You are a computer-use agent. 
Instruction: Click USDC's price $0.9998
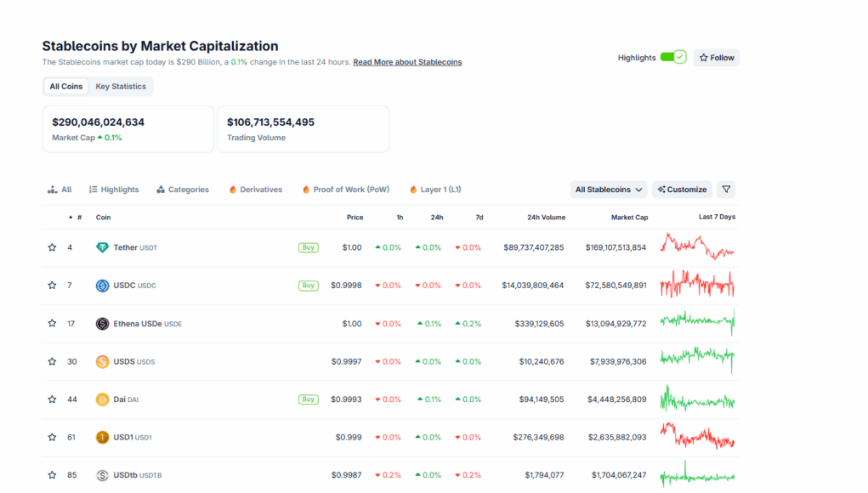click(x=346, y=286)
